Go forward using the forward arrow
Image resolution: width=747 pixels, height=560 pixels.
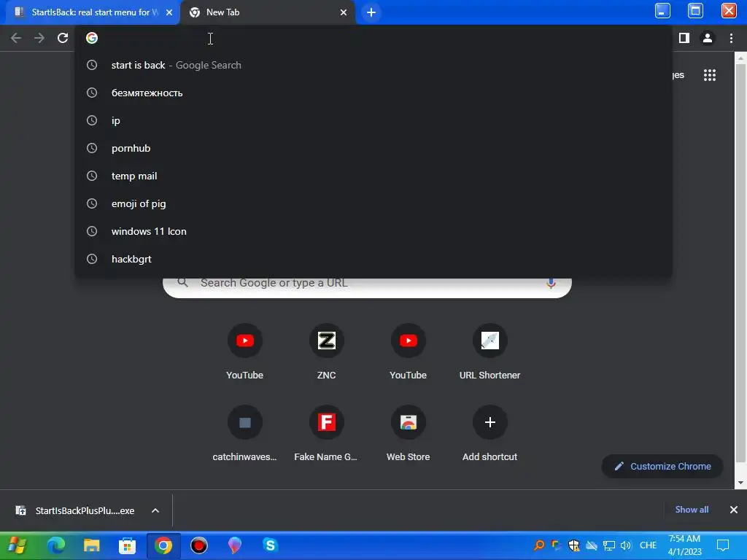39,38
